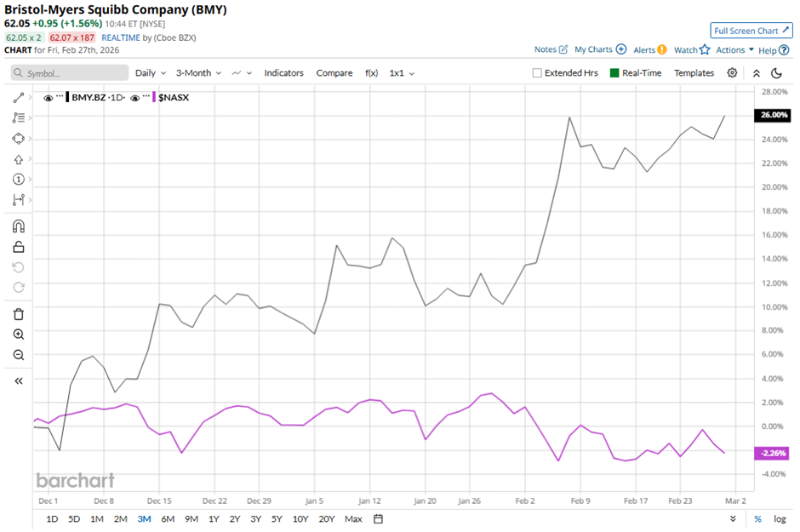Collapse the chart header with double chevron

coord(757,73)
